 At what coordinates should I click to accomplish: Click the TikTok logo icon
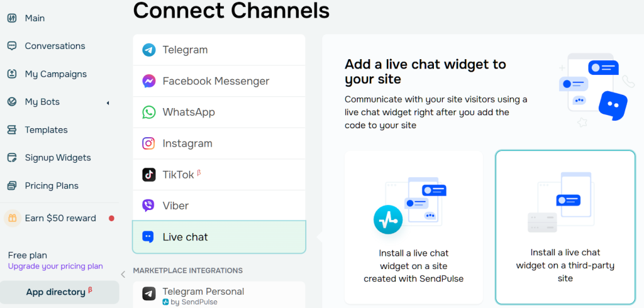tap(148, 175)
